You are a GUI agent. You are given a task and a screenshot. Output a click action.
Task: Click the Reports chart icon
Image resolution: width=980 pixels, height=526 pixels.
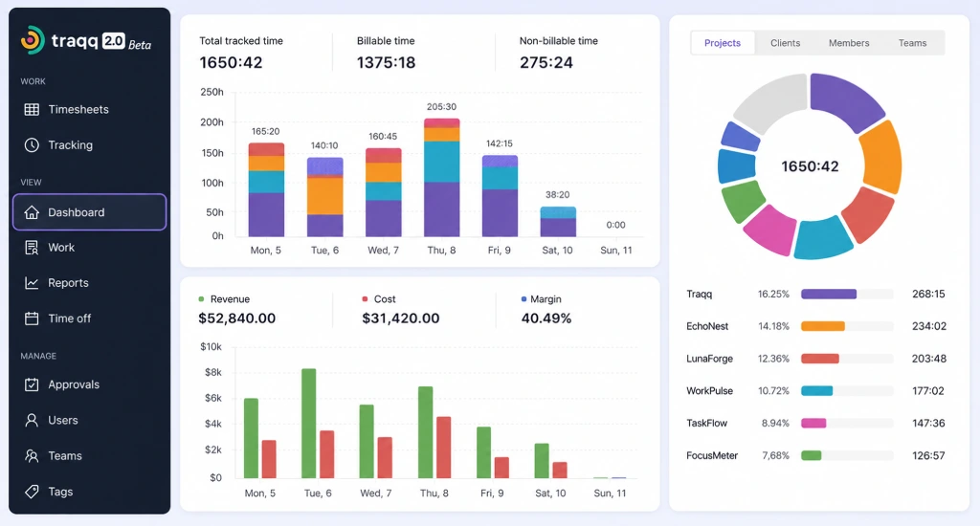point(32,283)
